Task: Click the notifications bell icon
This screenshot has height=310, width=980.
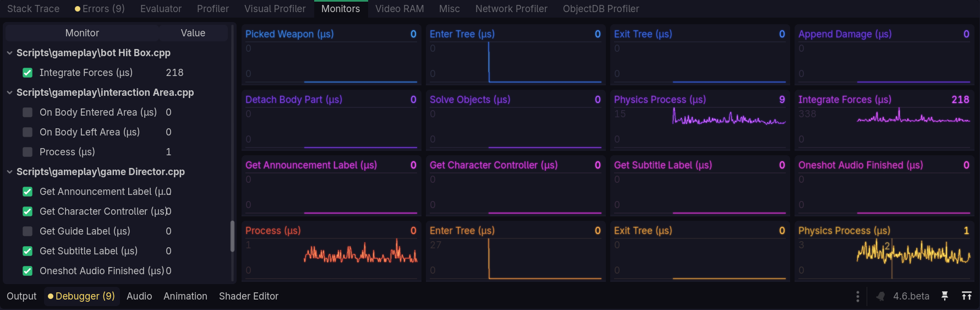Action: tap(880, 296)
